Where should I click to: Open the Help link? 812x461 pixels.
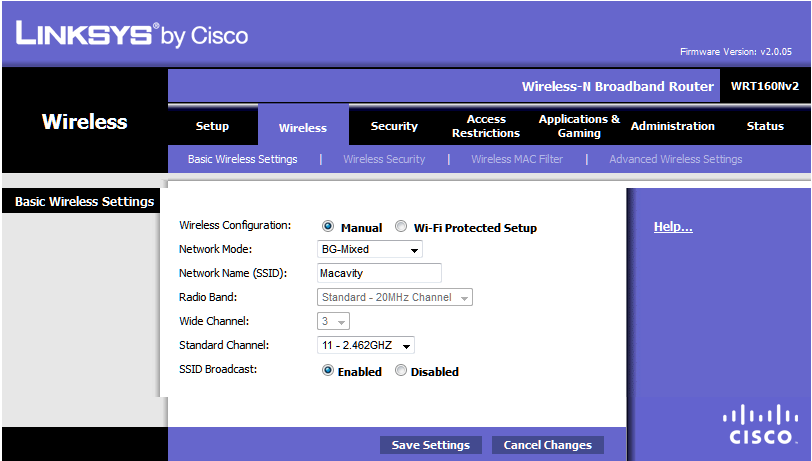click(672, 227)
